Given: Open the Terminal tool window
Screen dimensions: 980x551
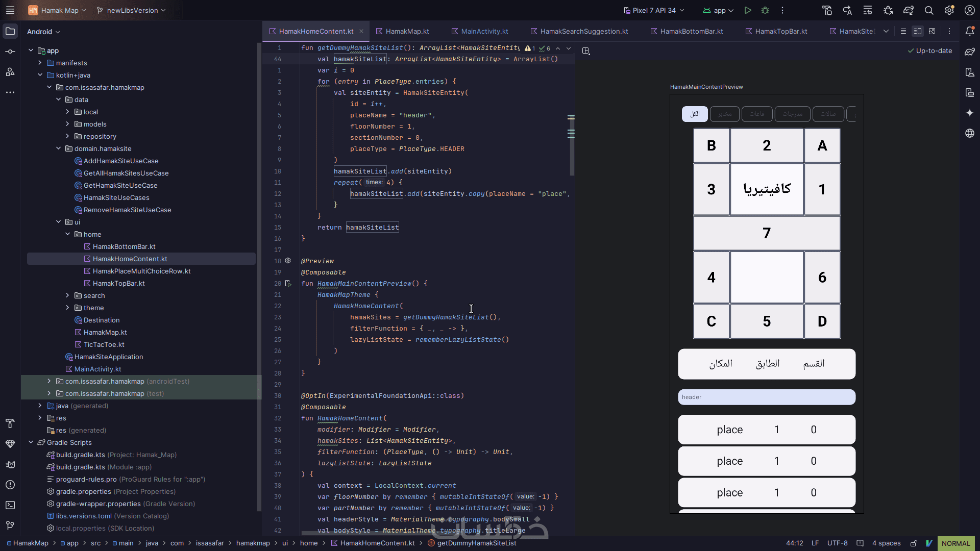Looking at the screenshot, I should [10, 505].
